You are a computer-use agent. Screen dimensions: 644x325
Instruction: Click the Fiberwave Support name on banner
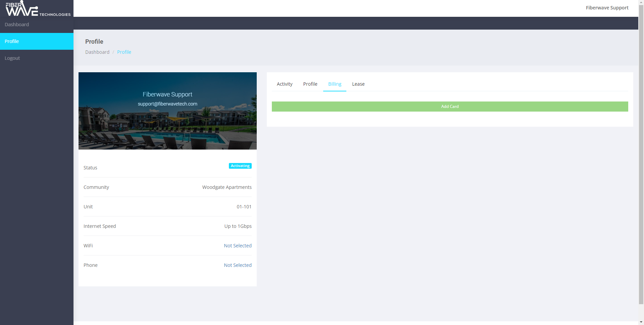coord(167,94)
